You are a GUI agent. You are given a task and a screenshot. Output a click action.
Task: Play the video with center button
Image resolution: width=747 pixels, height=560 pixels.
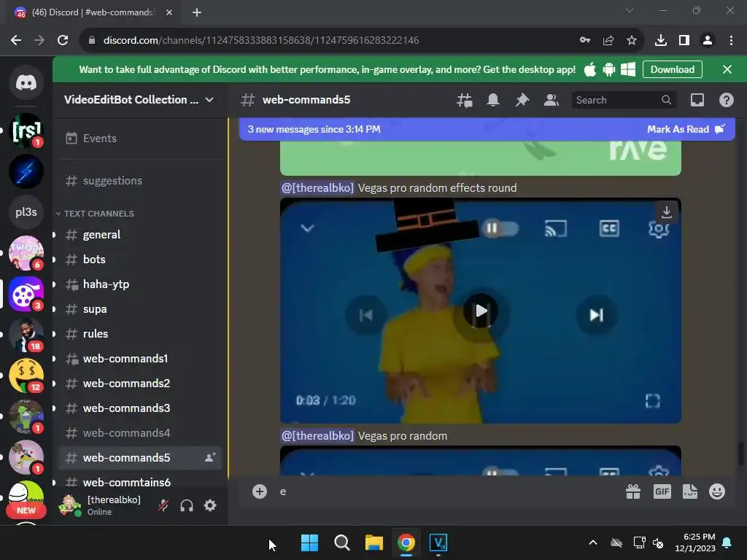tap(481, 311)
